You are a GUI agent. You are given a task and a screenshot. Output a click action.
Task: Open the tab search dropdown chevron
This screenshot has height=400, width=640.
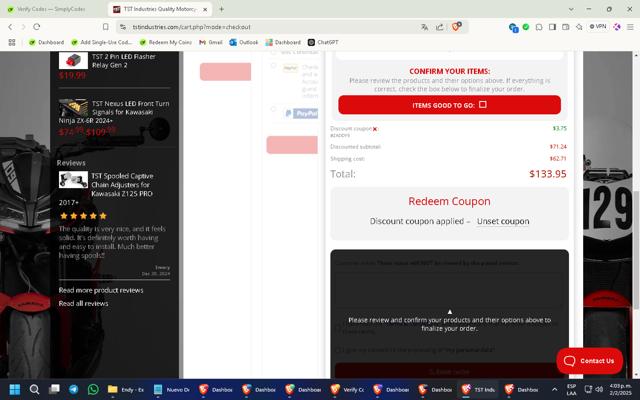tap(571, 9)
